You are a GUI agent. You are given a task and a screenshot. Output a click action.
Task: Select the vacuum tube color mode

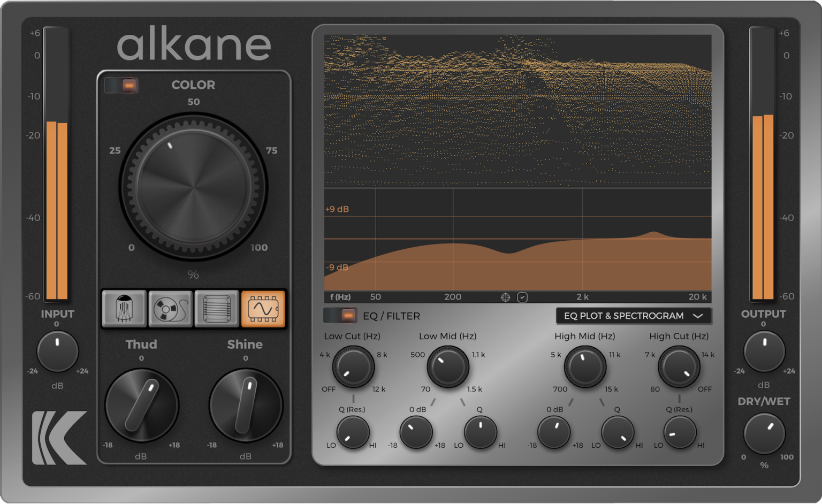click(x=124, y=309)
